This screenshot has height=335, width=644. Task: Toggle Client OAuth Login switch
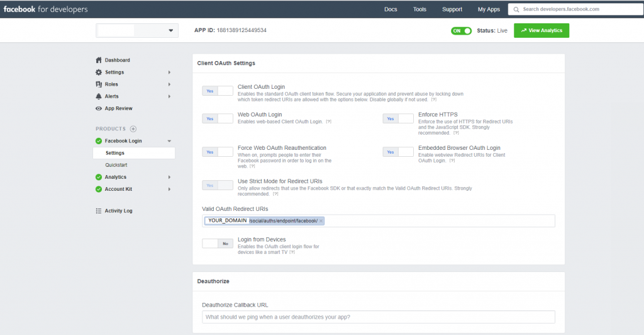218,91
